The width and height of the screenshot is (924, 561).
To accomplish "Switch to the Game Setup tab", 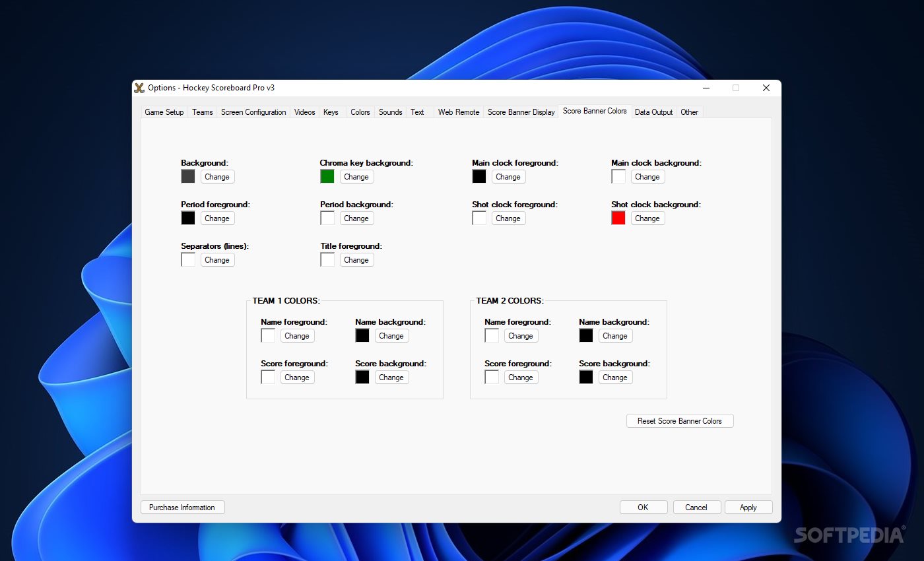I will click(164, 112).
